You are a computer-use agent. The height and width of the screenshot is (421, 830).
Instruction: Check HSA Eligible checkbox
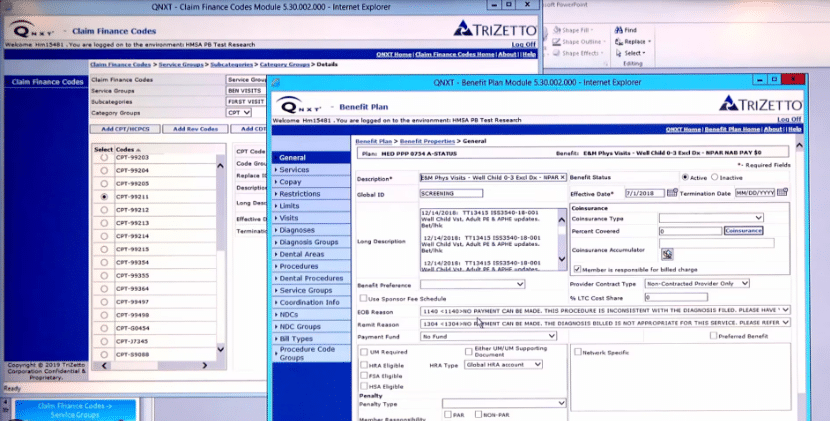tap(364, 386)
